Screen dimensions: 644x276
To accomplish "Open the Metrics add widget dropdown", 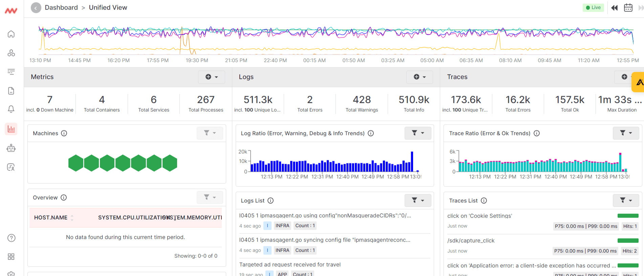I will click(x=212, y=77).
